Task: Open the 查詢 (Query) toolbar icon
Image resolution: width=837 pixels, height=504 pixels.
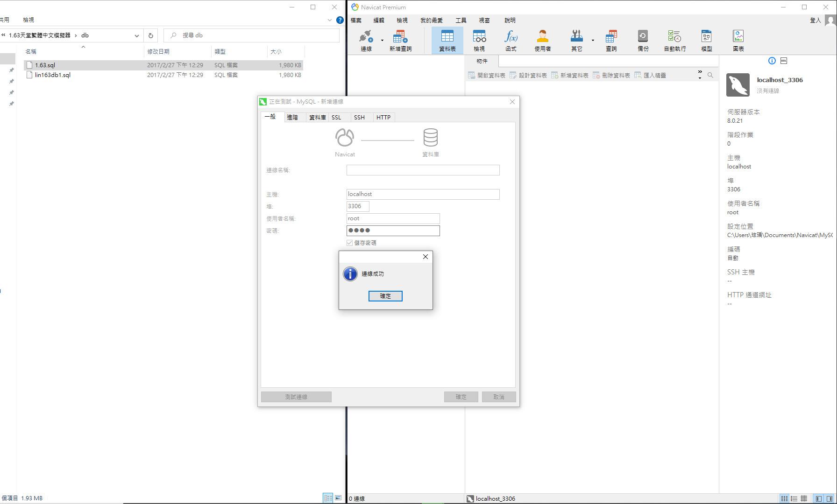Action: coord(611,40)
